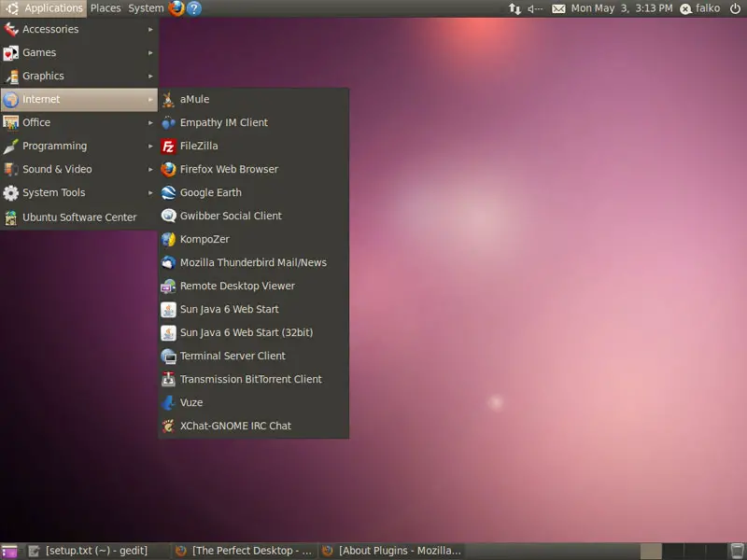Select the highlighted workspace in the switcher
The height and width of the screenshot is (560, 747).
[x=651, y=551]
